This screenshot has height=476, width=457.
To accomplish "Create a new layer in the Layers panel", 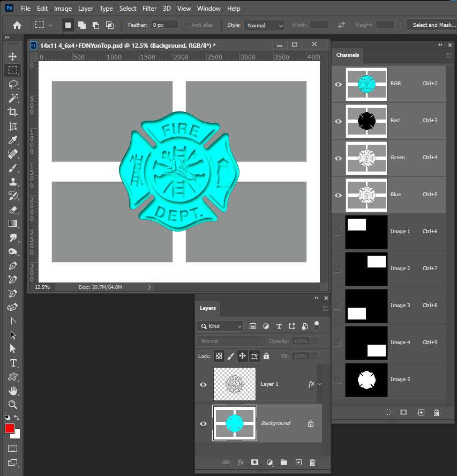I will pos(298,463).
